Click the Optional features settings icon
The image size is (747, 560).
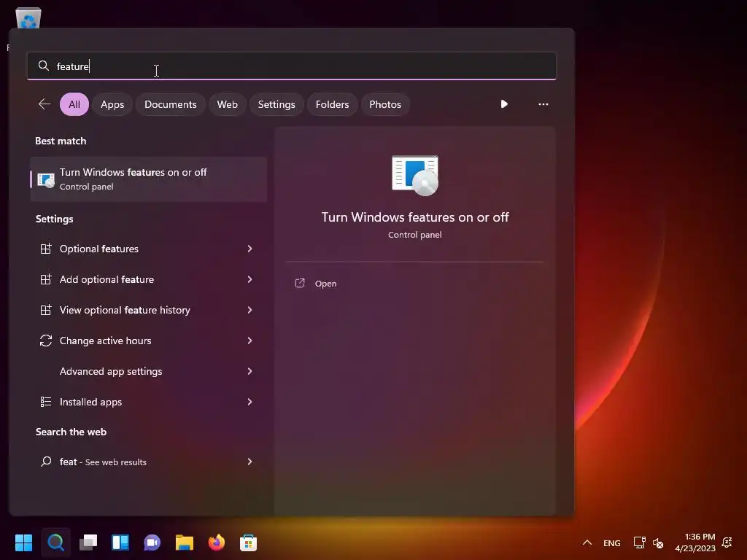pos(46,249)
